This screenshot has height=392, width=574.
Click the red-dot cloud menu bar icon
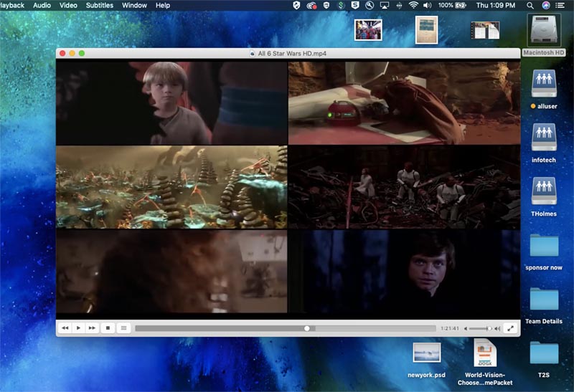coord(311,6)
